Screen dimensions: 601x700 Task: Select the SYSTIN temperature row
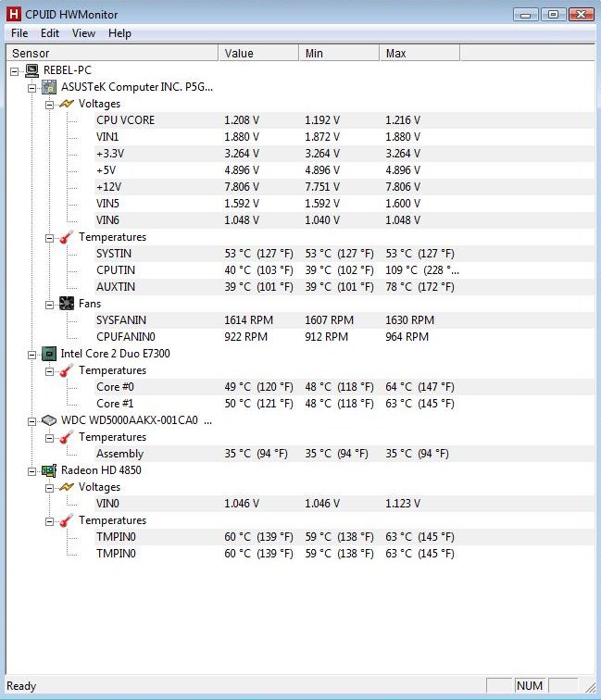click(344, 254)
